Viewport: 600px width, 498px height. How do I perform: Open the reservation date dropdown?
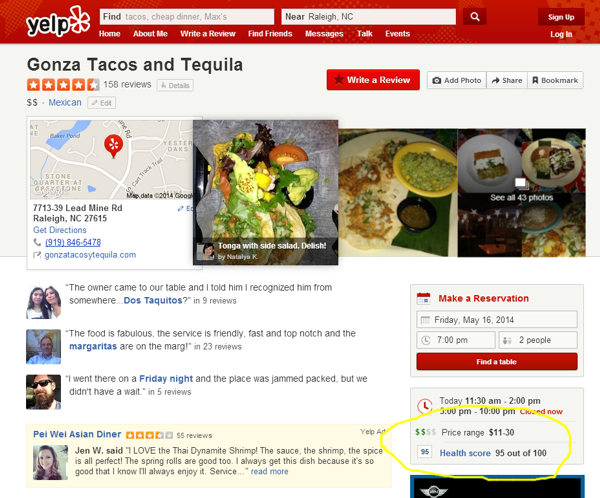(497, 320)
